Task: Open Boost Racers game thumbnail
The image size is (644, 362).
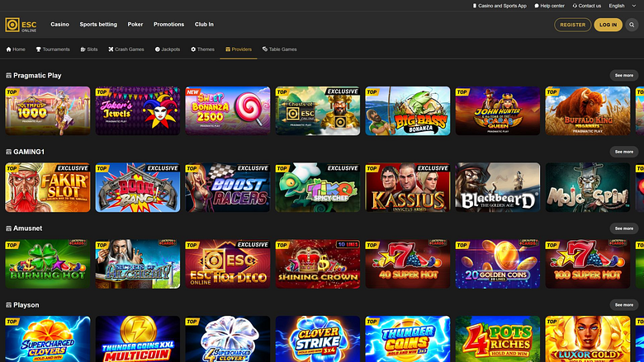Action: [x=228, y=187]
